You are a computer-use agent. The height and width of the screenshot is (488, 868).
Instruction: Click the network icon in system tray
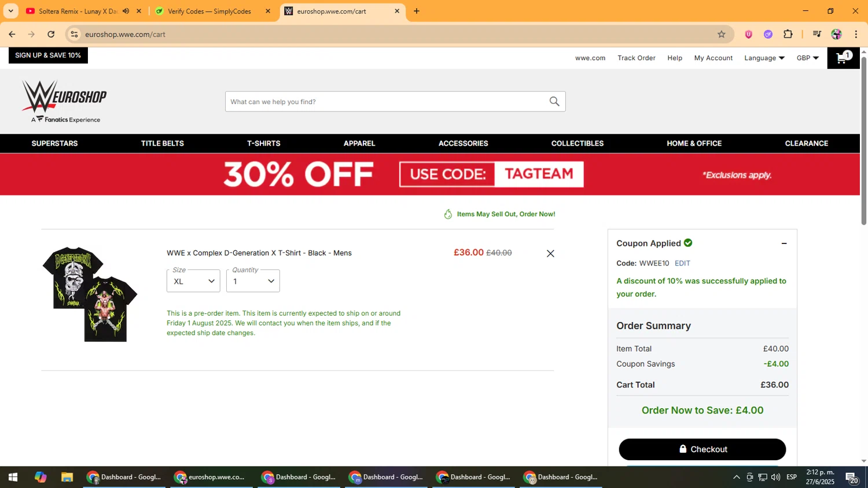pos(763,477)
